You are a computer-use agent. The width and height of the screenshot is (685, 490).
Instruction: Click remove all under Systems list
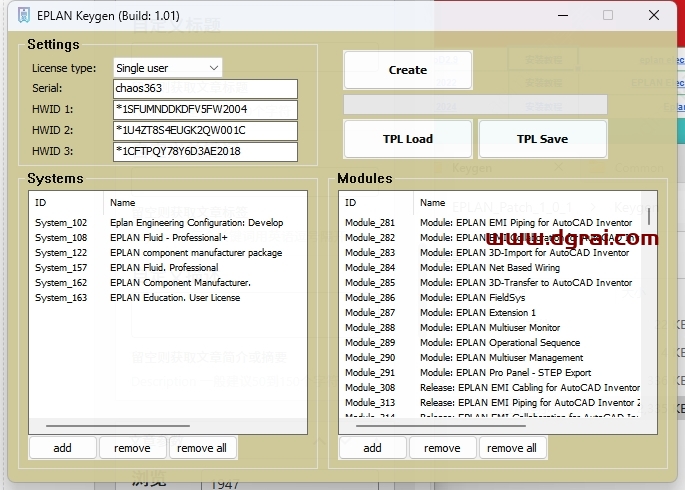[x=202, y=448]
